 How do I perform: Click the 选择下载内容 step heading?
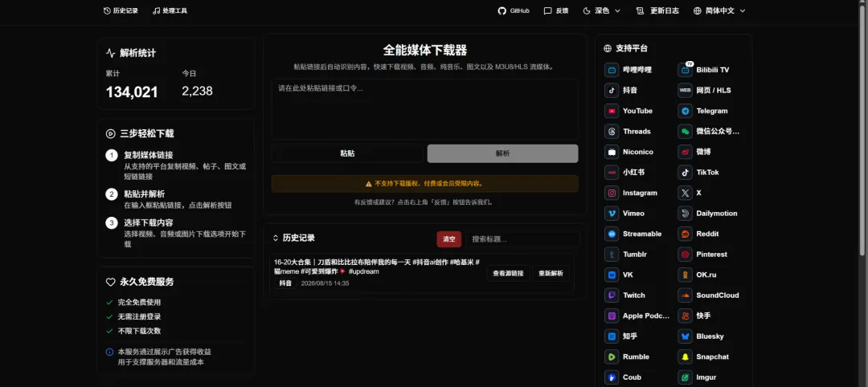[x=149, y=222]
